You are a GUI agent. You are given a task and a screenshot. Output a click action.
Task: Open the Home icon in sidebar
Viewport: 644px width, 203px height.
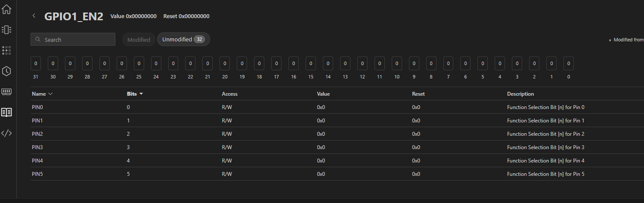6,9
